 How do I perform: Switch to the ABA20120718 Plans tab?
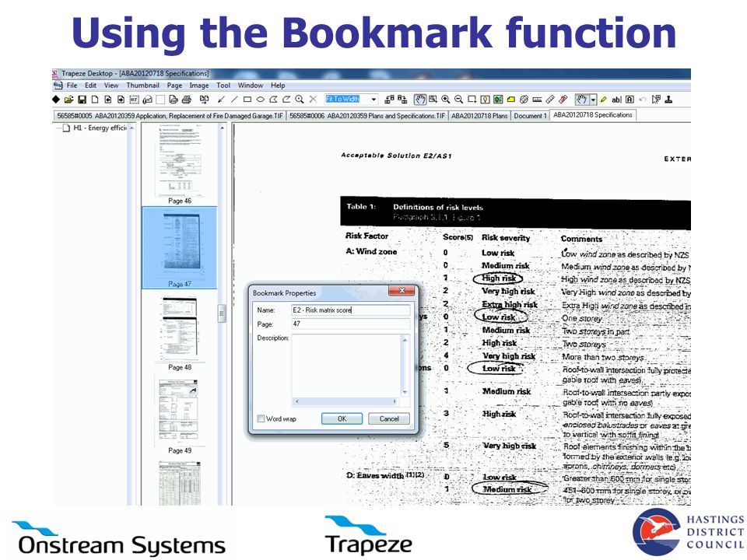479,116
